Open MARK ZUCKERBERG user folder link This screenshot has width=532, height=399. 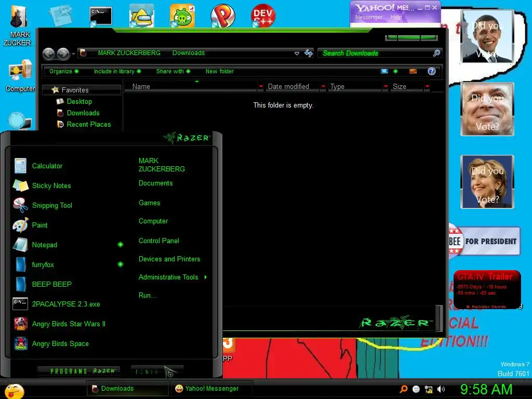tap(162, 165)
